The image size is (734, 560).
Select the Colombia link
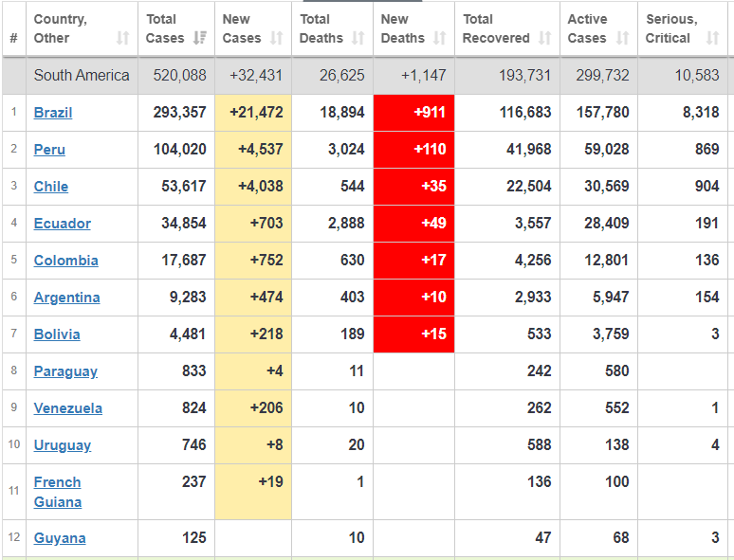point(66,261)
